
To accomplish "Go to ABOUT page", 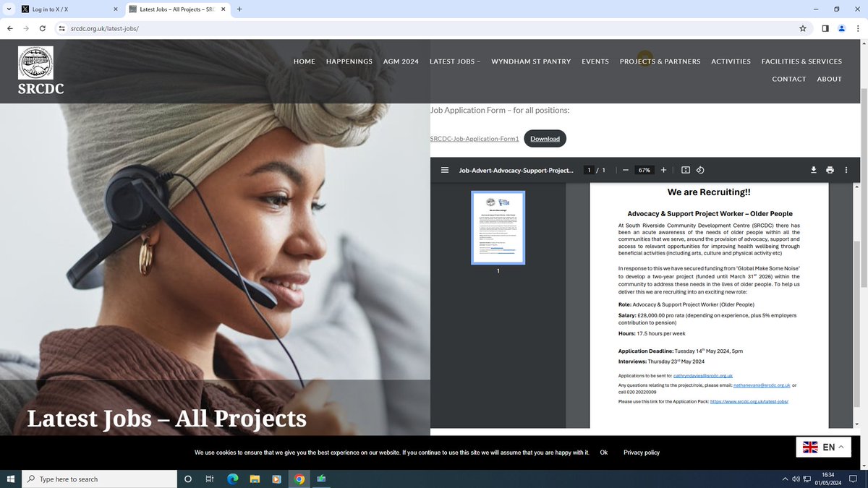I will [x=830, y=79].
